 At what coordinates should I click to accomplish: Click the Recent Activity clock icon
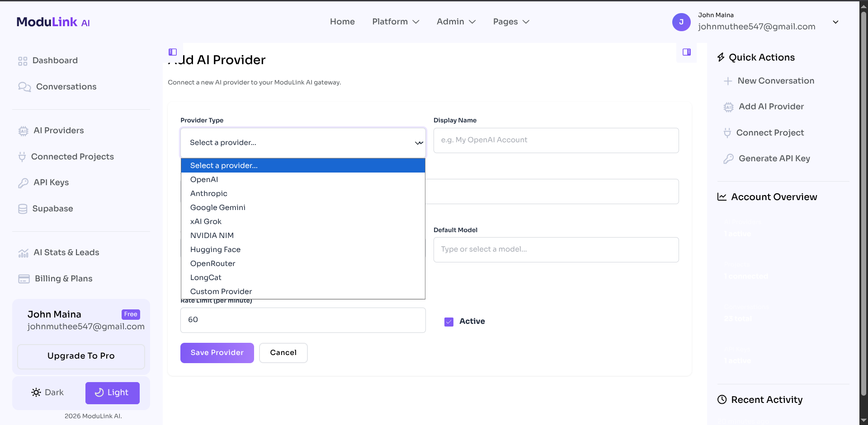[x=722, y=400]
